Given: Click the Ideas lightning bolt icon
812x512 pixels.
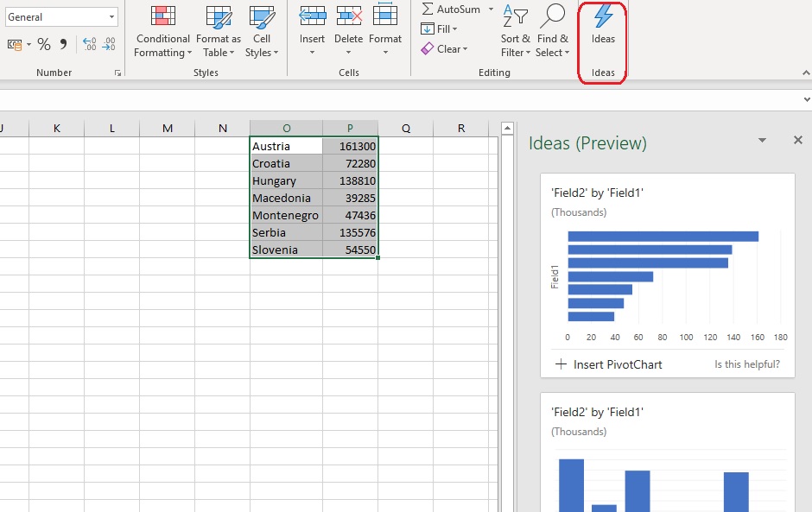Looking at the screenshot, I should coord(603,17).
